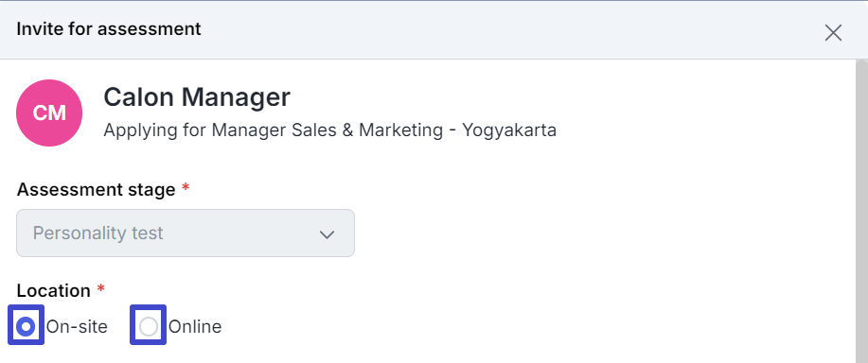Click the red asterisk beside Assessment stage
This screenshot has height=363, width=868.
click(185, 188)
